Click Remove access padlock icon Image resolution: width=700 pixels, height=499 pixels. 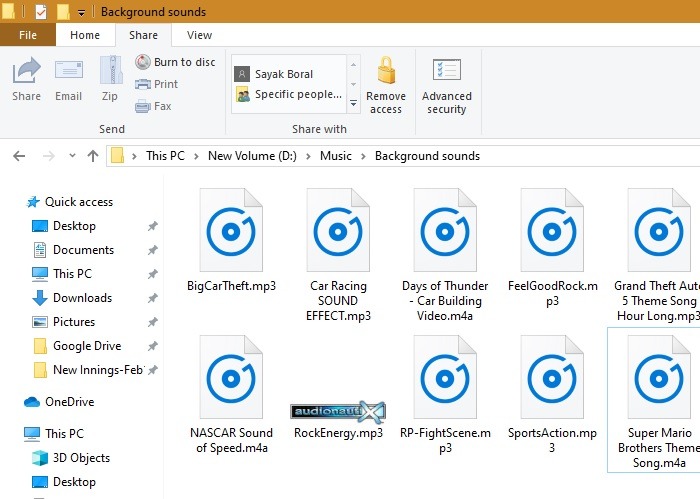tap(386, 85)
